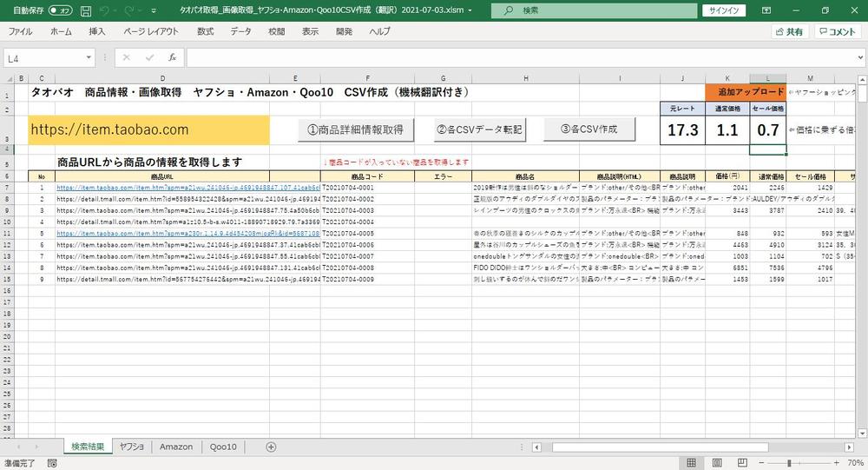The height and width of the screenshot is (470, 868).
Task: Switch to Normal view icon
Action: point(692,463)
